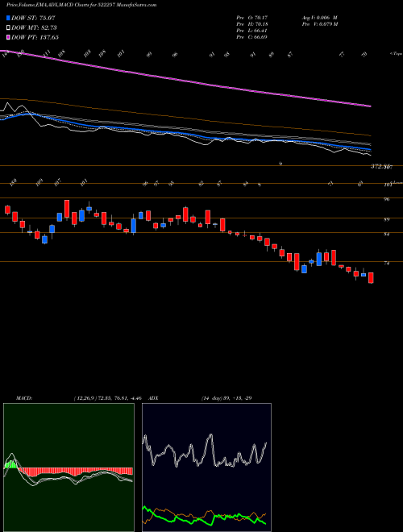Click the 'Pre V: 0.079 M' volume text
This screenshot has width=403, height=532.
click(319, 24)
